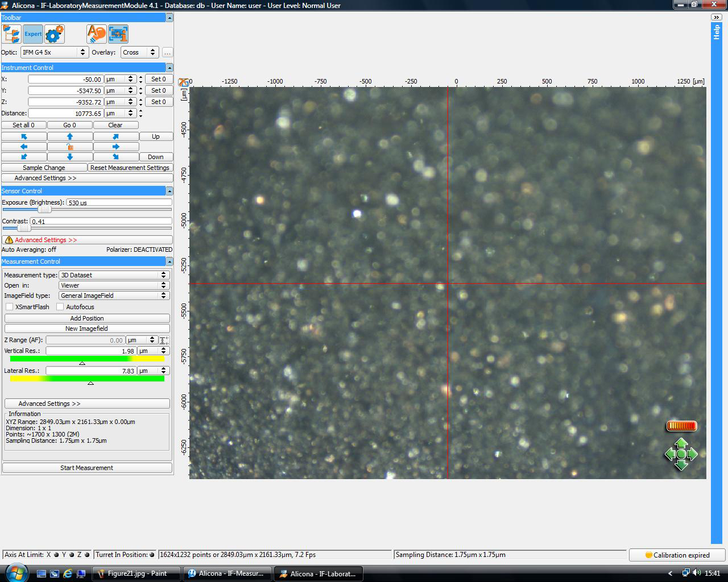Open the gears settings toolbar icon
728x582 pixels.
(x=55, y=34)
